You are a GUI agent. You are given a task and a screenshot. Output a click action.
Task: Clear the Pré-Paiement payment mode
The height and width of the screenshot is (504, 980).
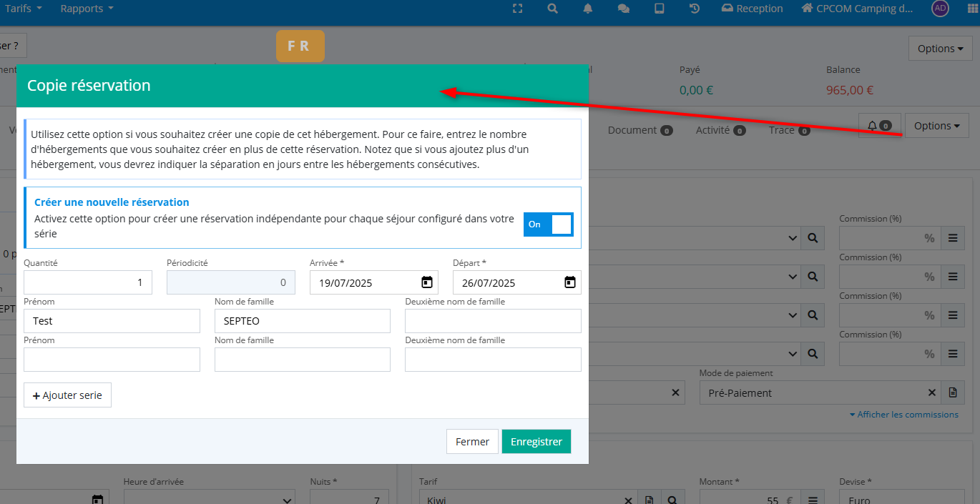[x=932, y=392]
